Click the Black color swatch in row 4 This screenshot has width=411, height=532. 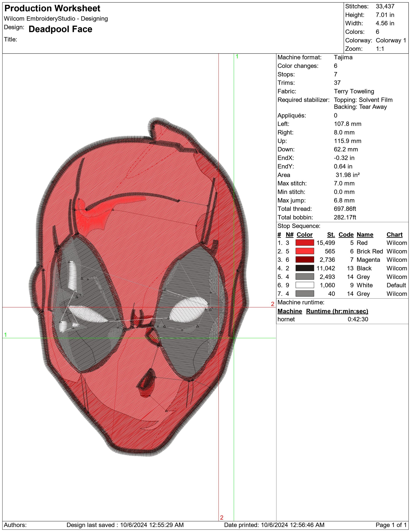305,268
